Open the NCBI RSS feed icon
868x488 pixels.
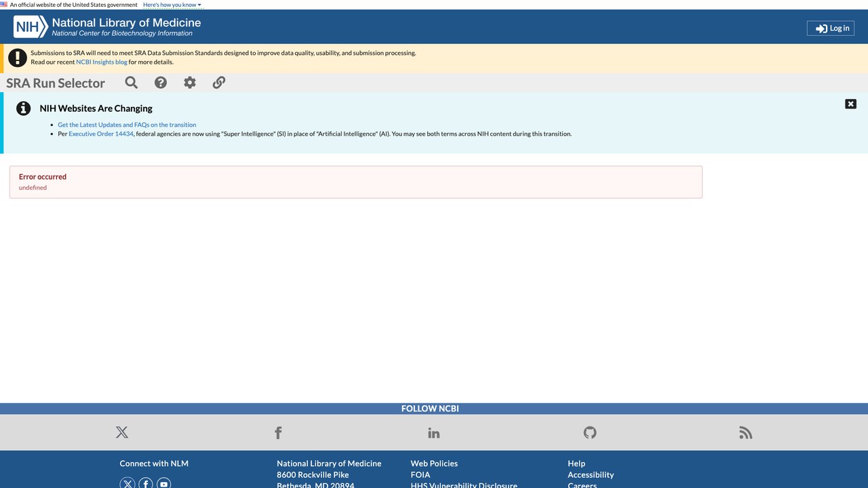pyautogui.click(x=746, y=432)
